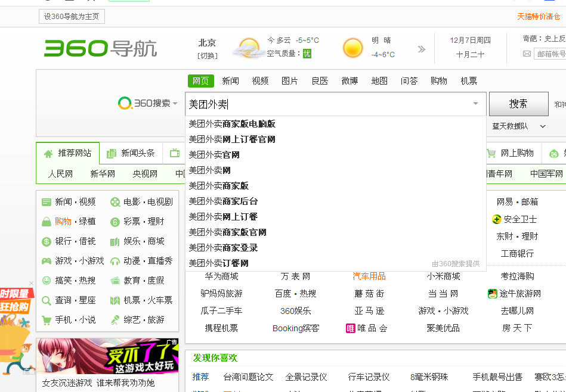Click the 唯品会 pink logo icon

point(351,328)
